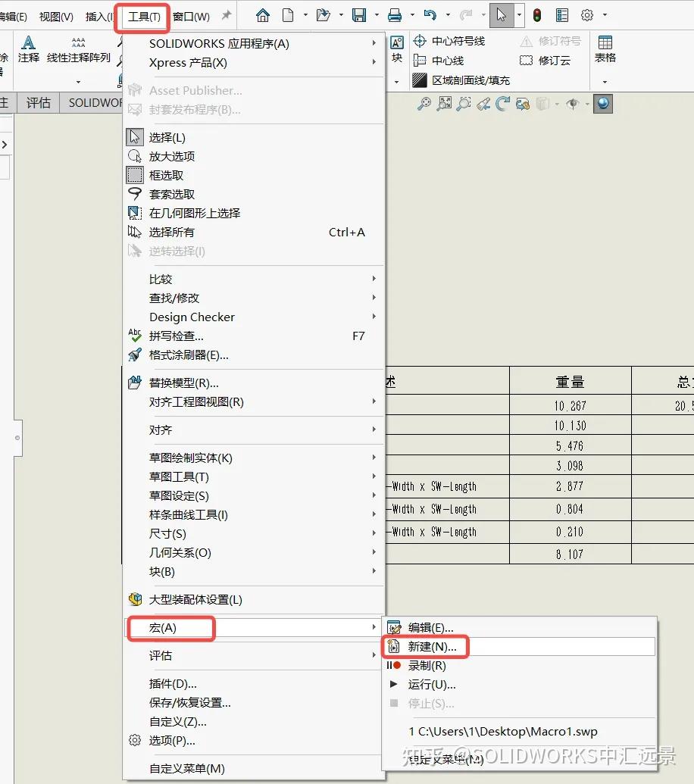Click the Options gear icon in the top toolbar

pyautogui.click(x=587, y=15)
